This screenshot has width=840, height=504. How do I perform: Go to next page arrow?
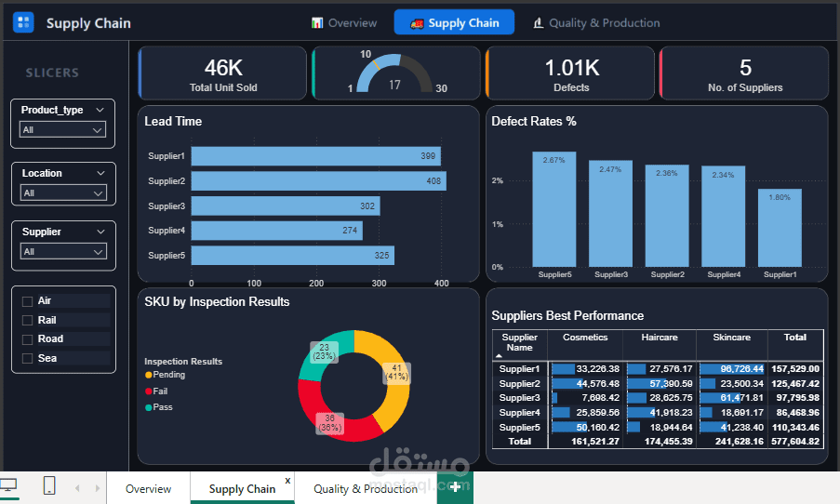(x=97, y=488)
